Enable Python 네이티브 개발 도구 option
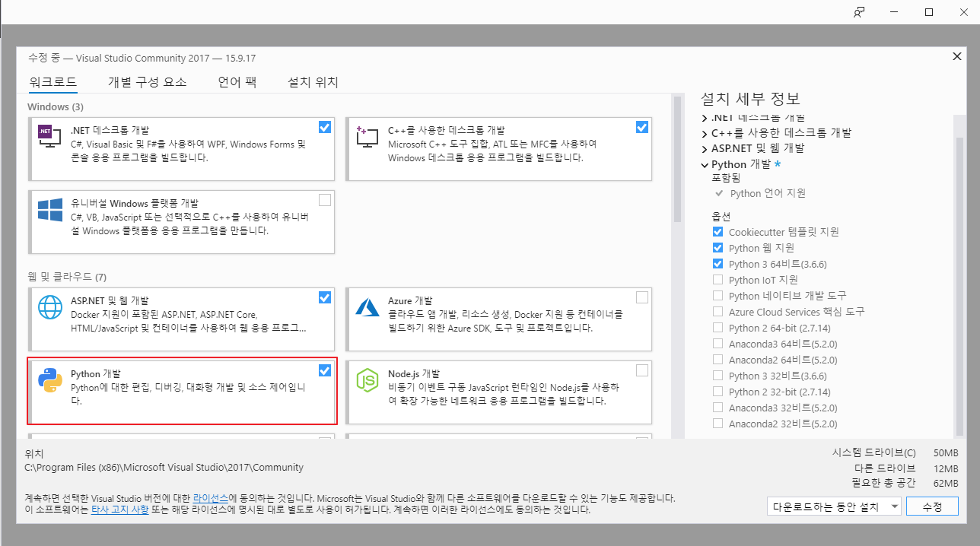This screenshot has width=980, height=546. pyautogui.click(x=717, y=296)
